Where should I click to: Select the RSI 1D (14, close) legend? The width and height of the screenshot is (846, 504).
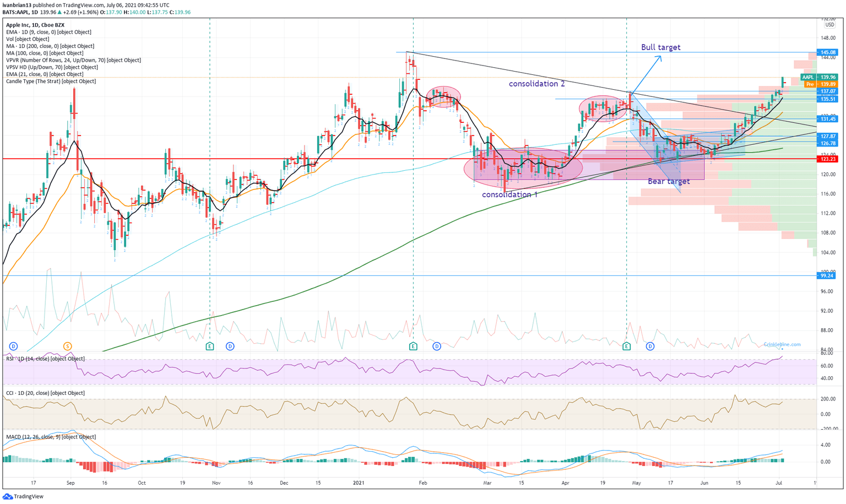pos(45,359)
